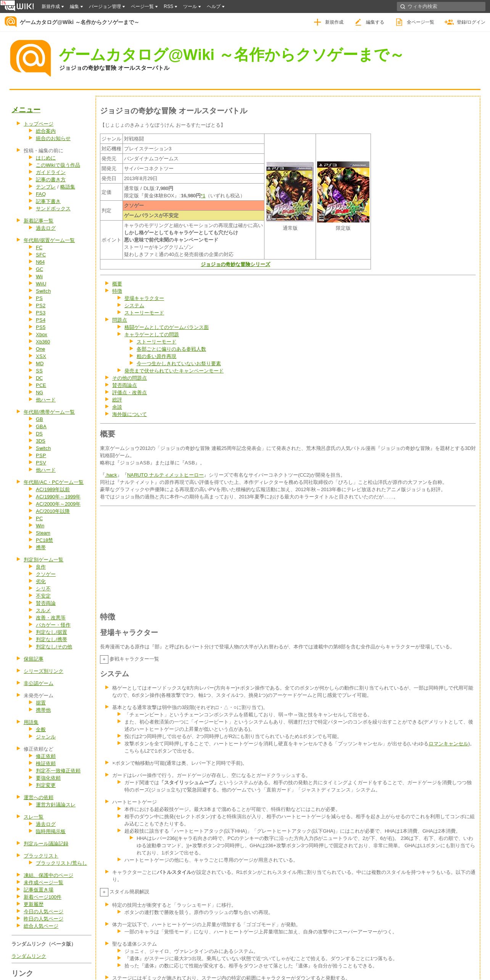Open WiiU in sidebar list
Screen dimensions: 490x980
pyautogui.click(x=41, y=284)
